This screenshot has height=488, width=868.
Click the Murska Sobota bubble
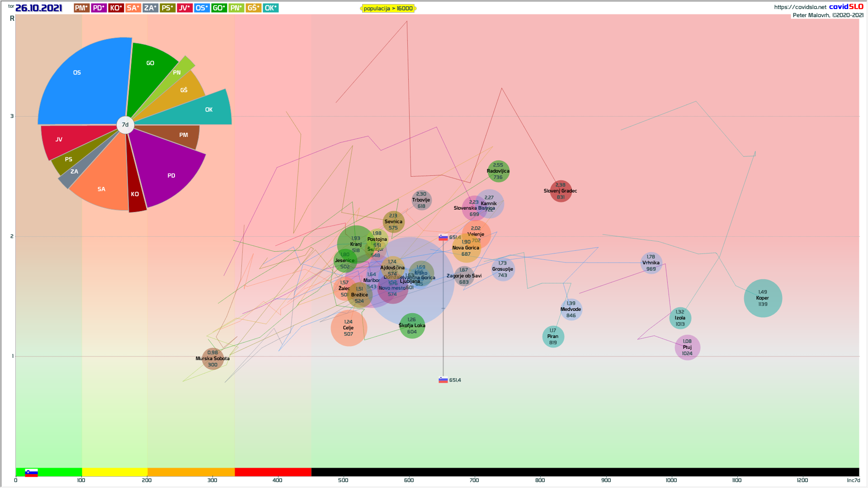click(212, 359)
